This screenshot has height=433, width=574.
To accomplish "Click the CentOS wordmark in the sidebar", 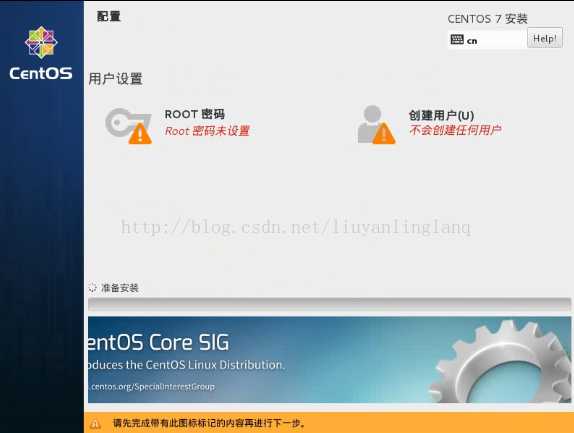I will tap(41, 73).
